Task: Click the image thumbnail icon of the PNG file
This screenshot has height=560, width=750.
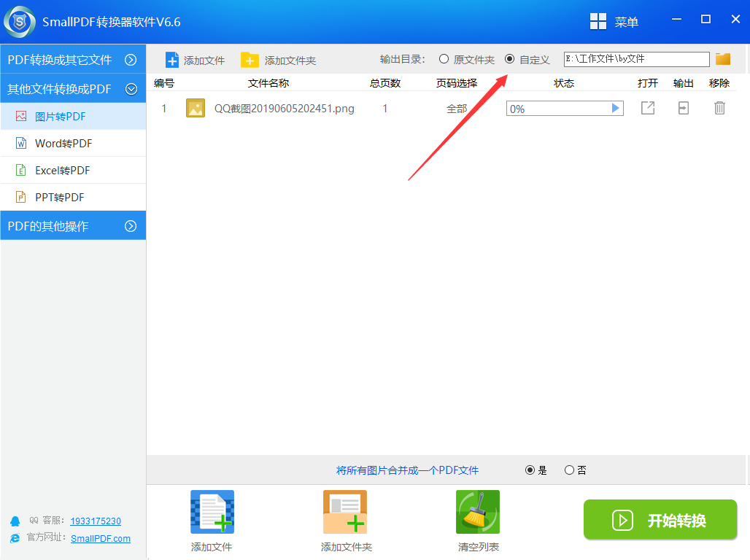Action: tap(195, 108)
